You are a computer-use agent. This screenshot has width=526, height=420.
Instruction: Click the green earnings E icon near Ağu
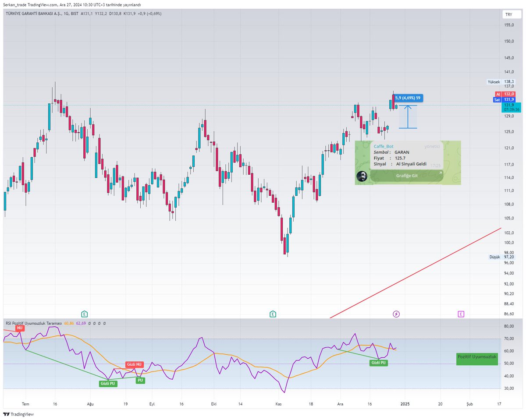tap(84, 314)
